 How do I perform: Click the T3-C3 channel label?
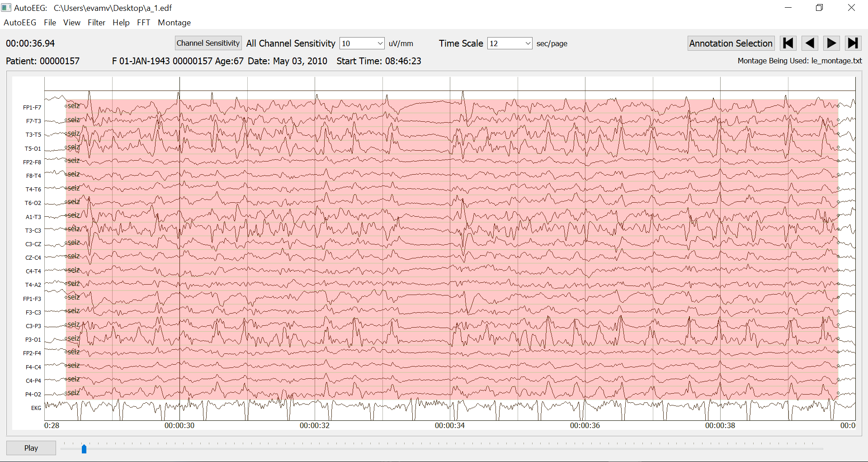(33, 231)
